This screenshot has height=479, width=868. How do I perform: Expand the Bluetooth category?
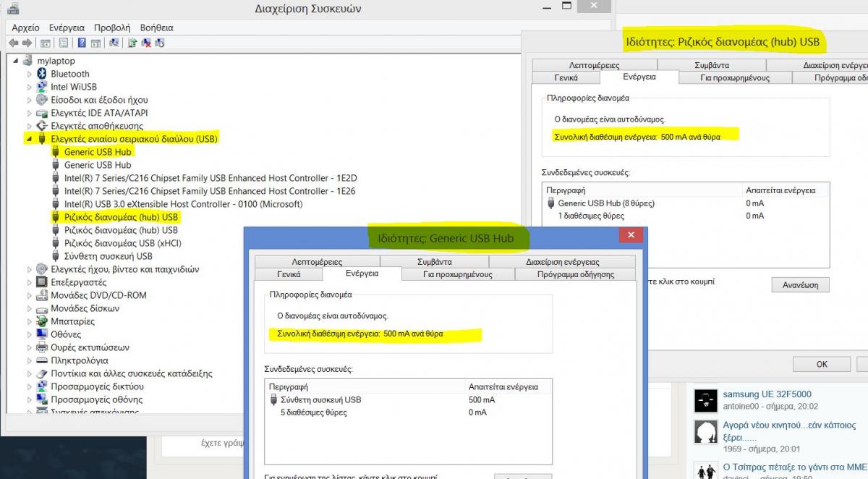pyautogui.click(x=30, y=74)
